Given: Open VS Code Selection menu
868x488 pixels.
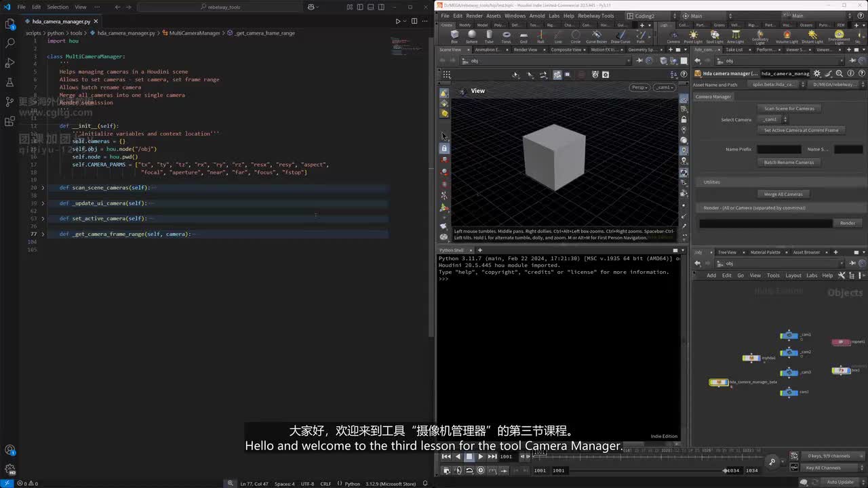Looking at the screenshot, I should click(58, 7).
